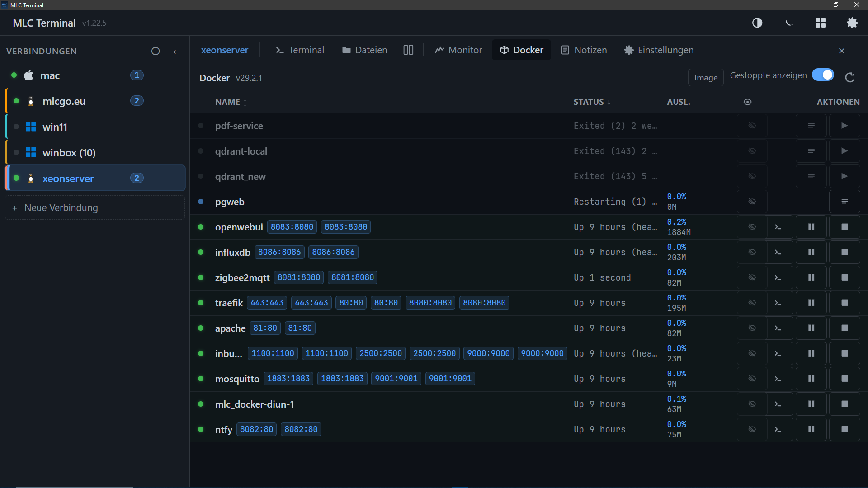The width and height of the screenshot is (868, 488).
Task: Switch to the Monitor tab
Action: pyautogui.click(x=458, y=50)
